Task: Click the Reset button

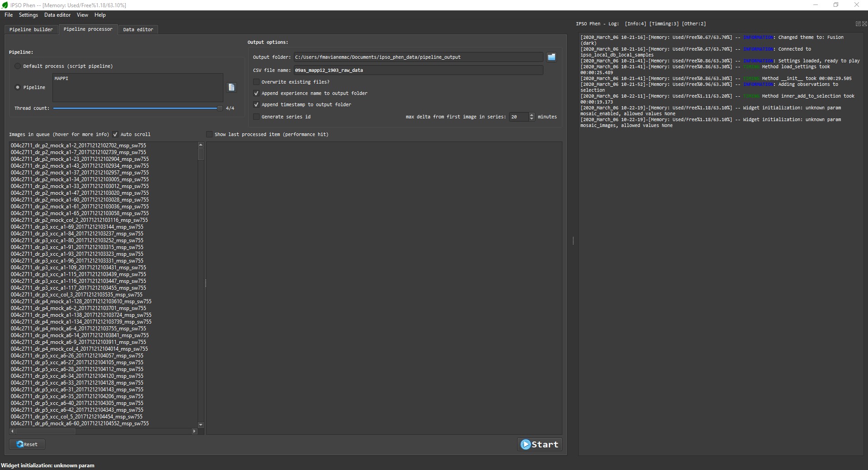Action: pos(27,444)
